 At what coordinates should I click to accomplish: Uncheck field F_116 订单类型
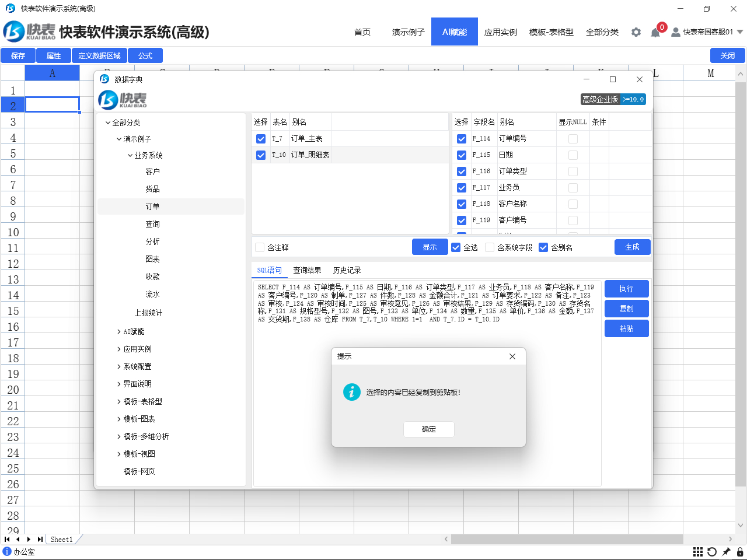pos(462,171)
